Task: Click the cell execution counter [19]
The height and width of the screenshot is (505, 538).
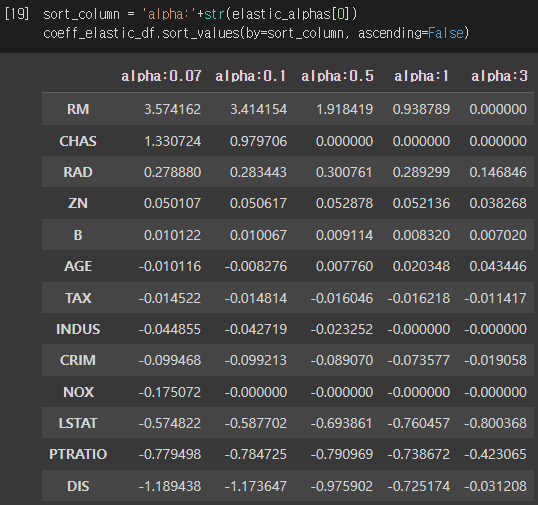Action: click(x=17, y=14)
